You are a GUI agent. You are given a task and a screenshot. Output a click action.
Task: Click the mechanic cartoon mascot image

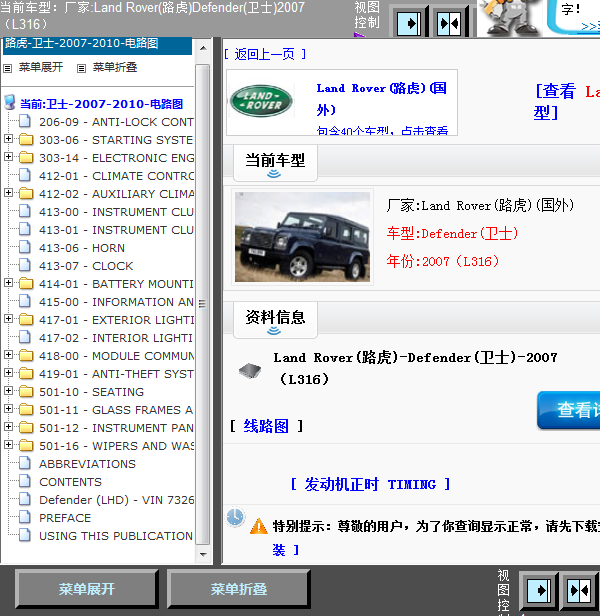pos(509,18)
